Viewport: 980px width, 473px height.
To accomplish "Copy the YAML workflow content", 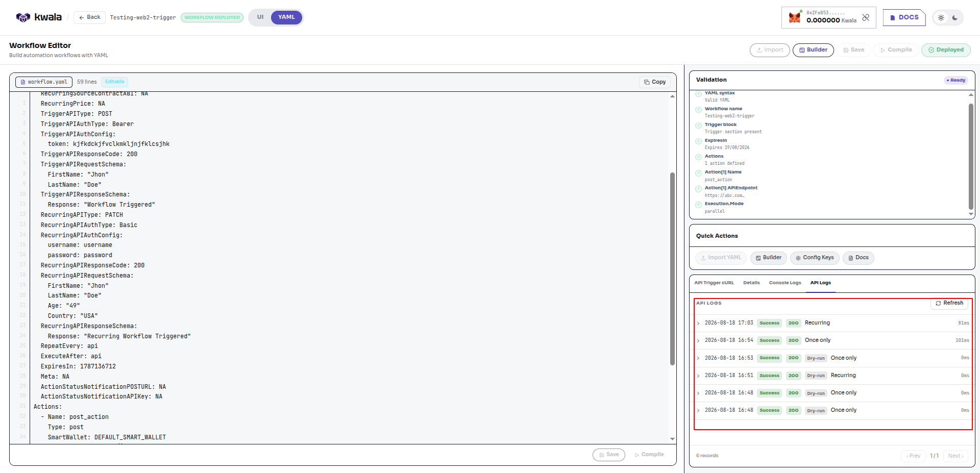I will pyautogui.click(x=654, y=82).
